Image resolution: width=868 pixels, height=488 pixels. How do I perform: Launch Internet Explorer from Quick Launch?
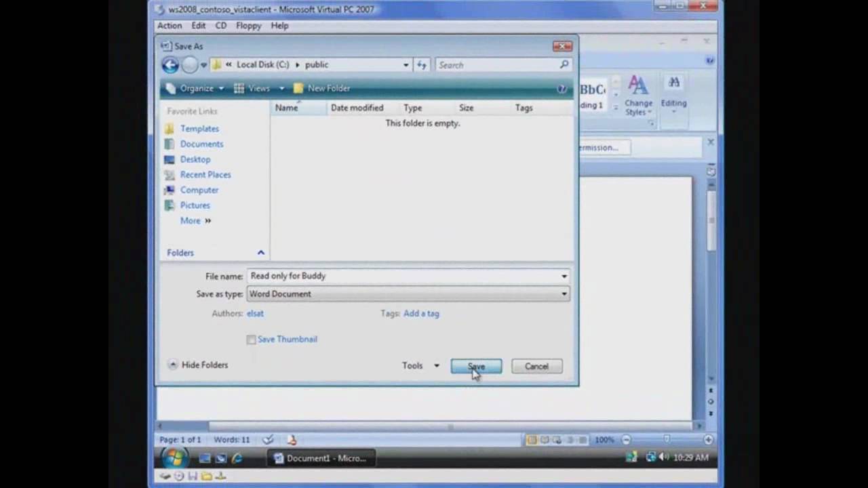point(237,459)
